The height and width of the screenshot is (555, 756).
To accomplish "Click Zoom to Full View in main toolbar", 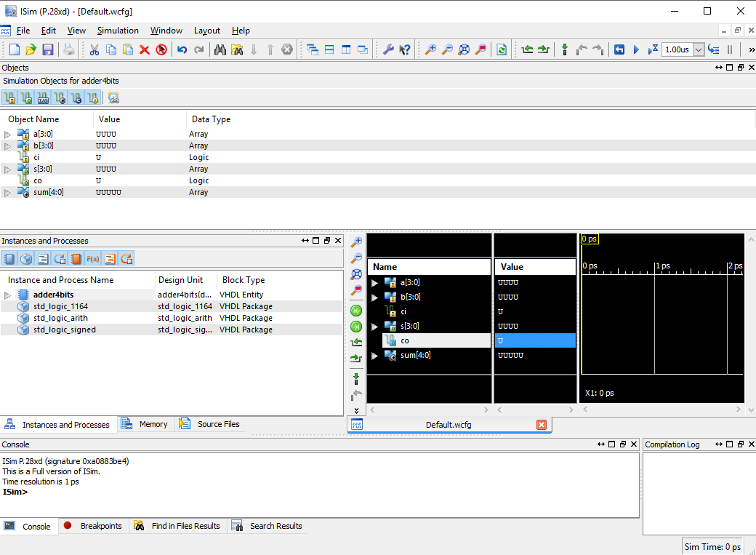I will coord(464,49).
